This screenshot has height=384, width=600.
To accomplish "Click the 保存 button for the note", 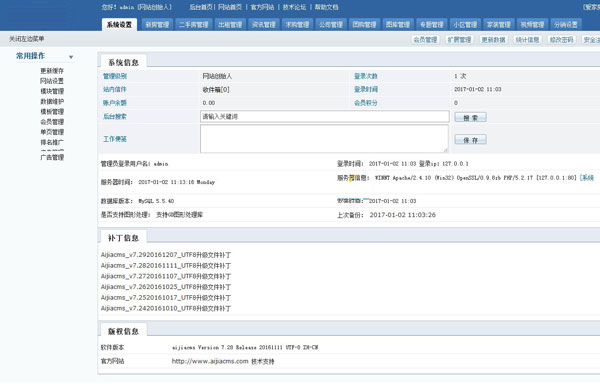I will [470, 140].
